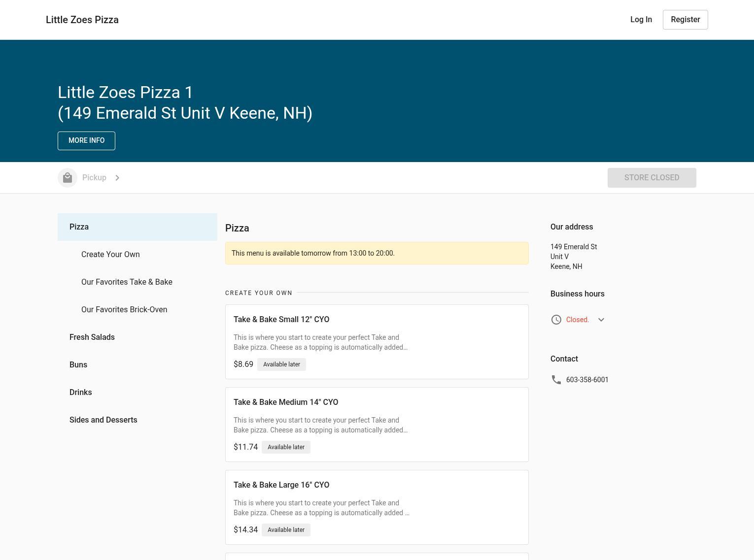754x560 pixels.
Task: Click the Log In link
Action: click(x=641, y=20)
